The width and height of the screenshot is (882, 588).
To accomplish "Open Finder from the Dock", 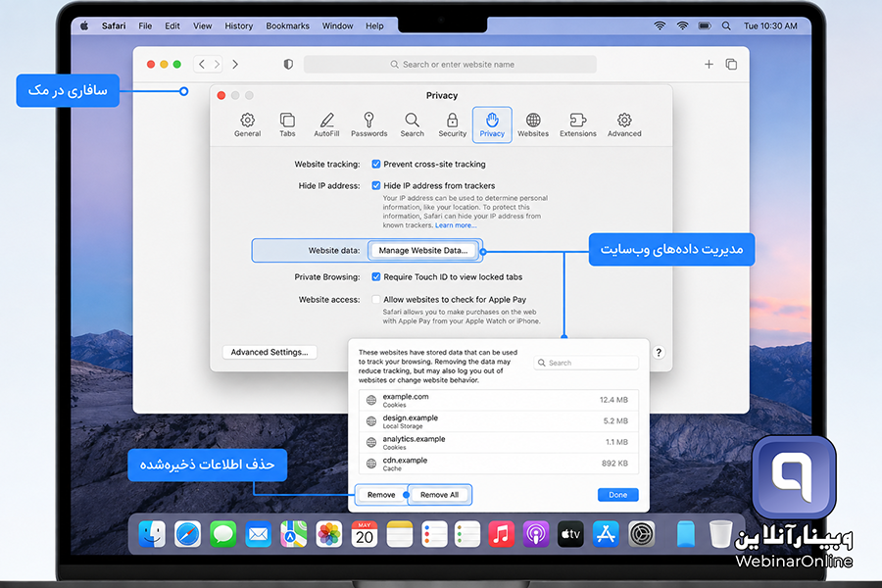I will (x=152, y=534).
